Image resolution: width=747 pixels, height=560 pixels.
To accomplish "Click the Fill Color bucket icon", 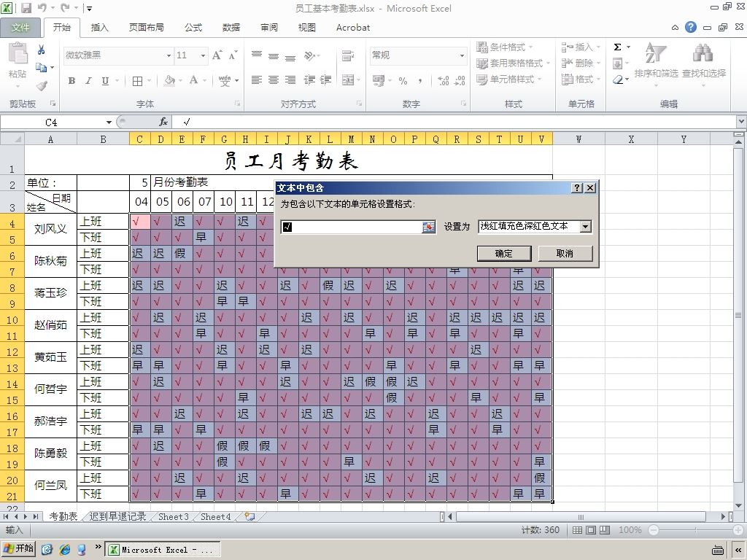I will click(x=169, y=80).
